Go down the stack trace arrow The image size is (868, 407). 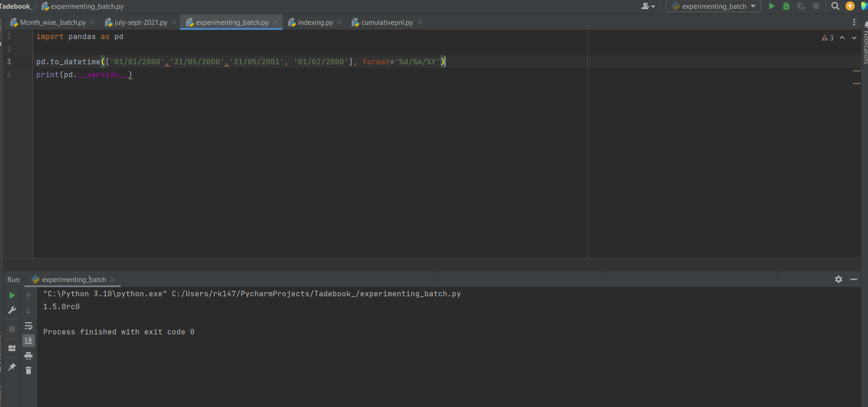pos(28,311)
